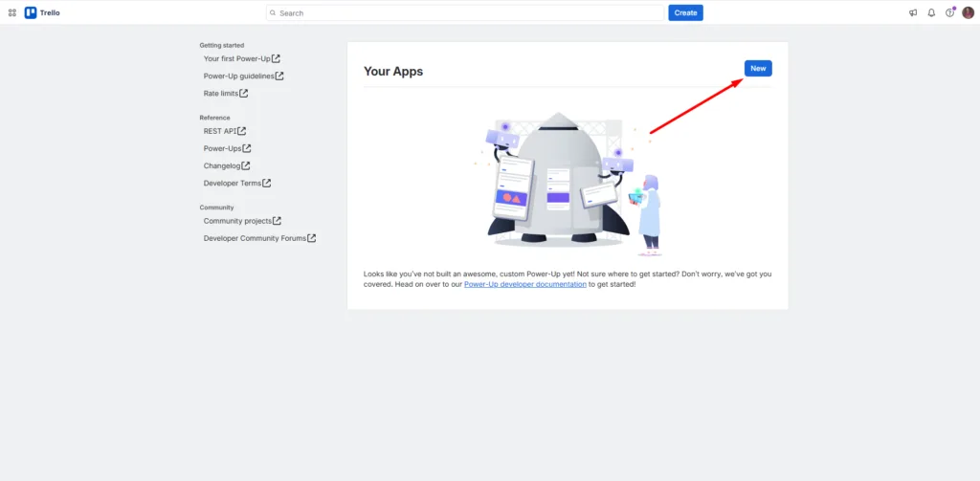Image resolution: width=980 pixels, height=481 pixels.
Task: Click the blue Create button
Action: (x=685, y=12)
